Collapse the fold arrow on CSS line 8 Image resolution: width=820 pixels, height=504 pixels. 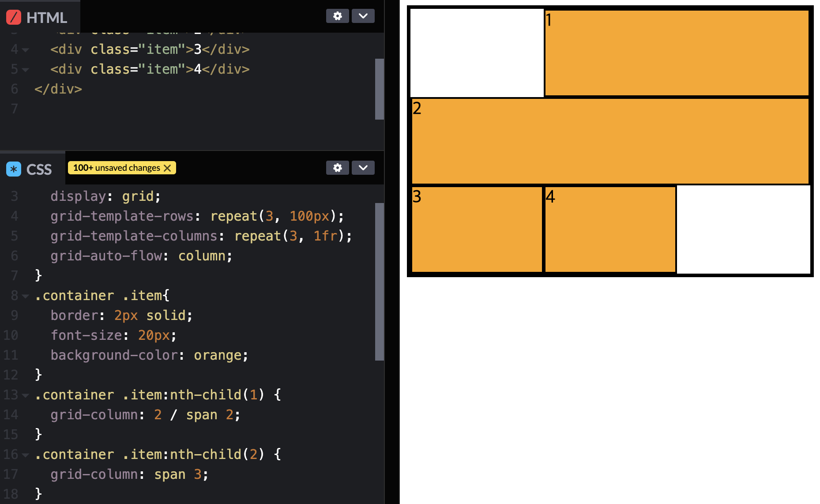coord(26,296)
